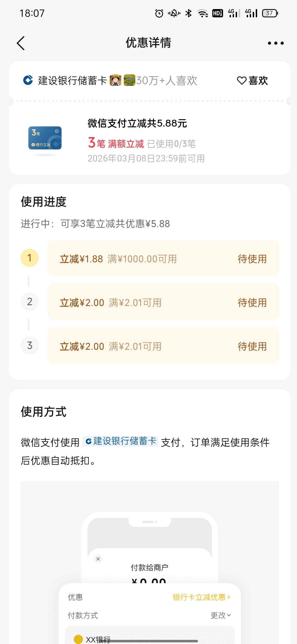Tap the heart 喜欢 like toggle
The width and height of the screenshot is (297, 644).
point(252,81)
